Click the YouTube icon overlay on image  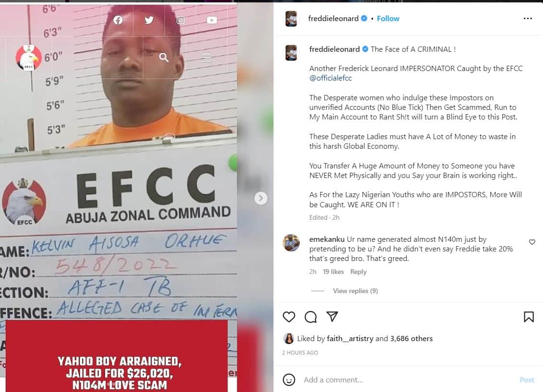pos(212,20)
